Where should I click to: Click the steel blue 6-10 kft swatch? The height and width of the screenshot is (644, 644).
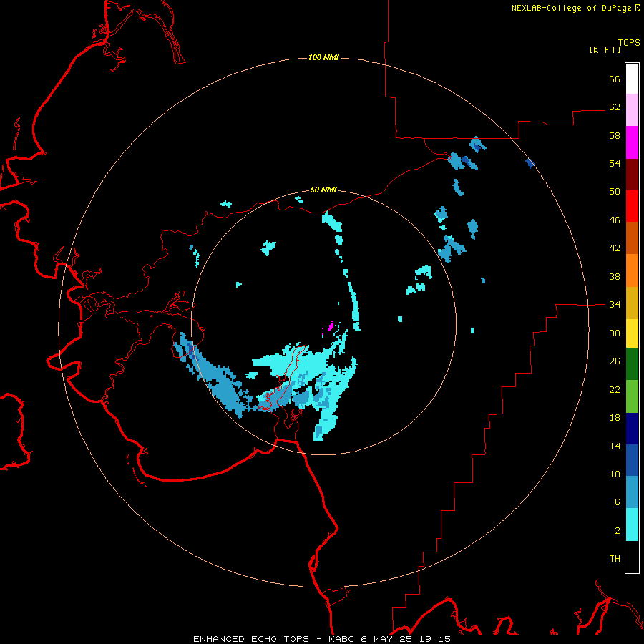tap(632, 492)
